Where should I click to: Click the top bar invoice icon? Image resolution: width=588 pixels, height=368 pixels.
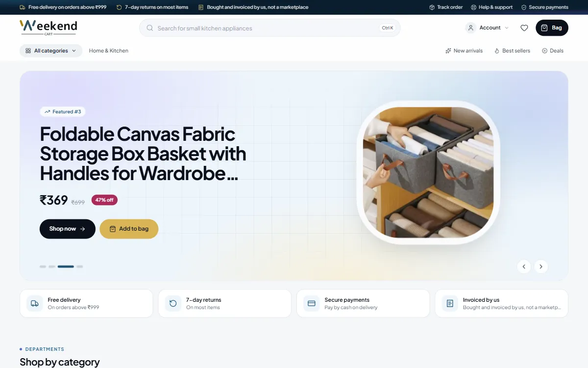click(201, 7)
